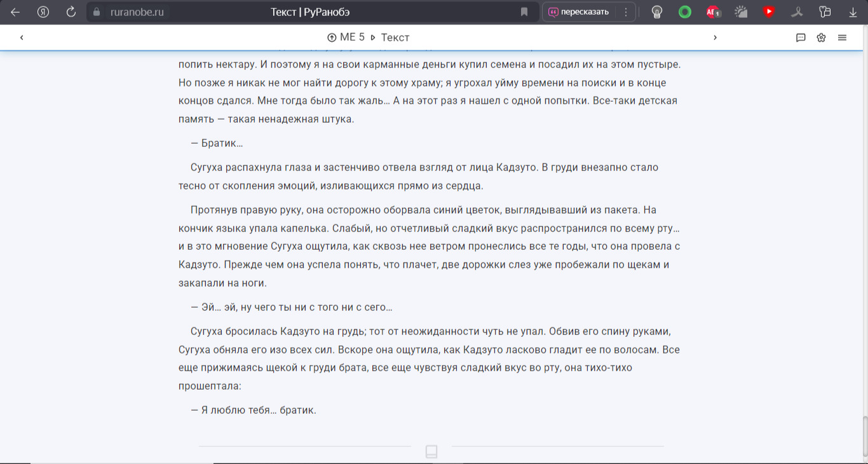Open Yandex home via the Я icon

(43, 12)
